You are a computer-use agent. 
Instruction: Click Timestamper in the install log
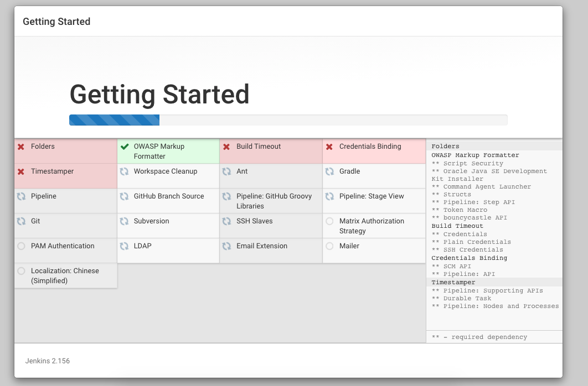pos(453,282)
